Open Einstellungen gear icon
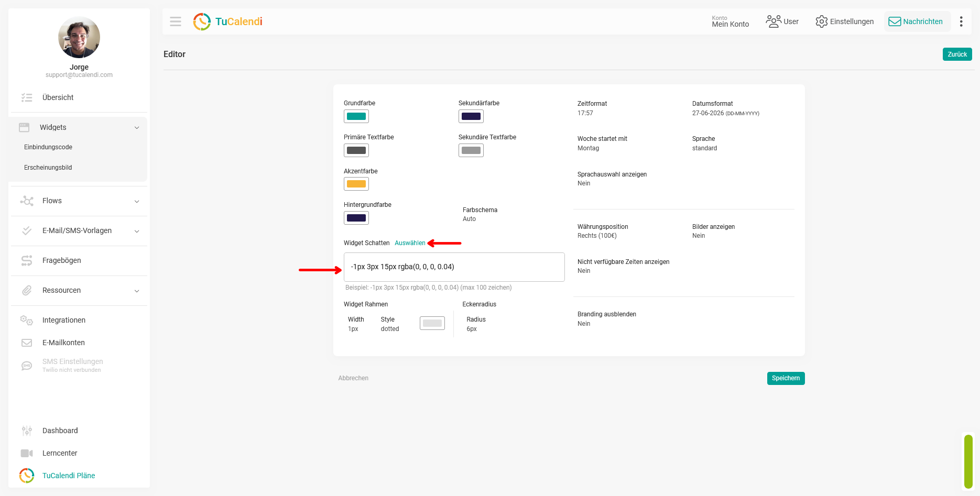Viewport: 980px width, 496px height. pos(821,21)
